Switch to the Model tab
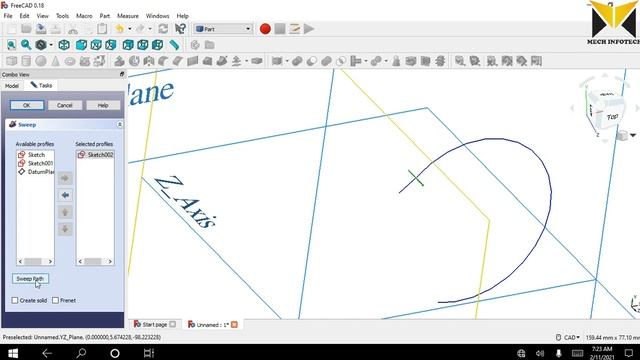 [x=12, y=86]
